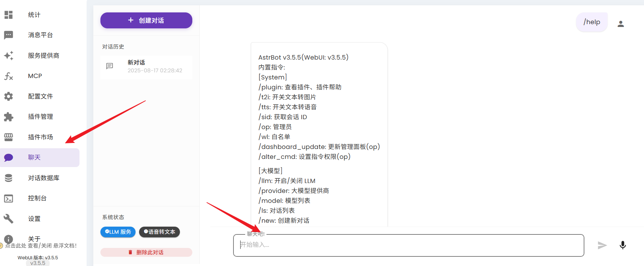The height and width of the screenshot is (266, 644).
Task: Go to the 控制台 menu item
Action: coord(37,198)
